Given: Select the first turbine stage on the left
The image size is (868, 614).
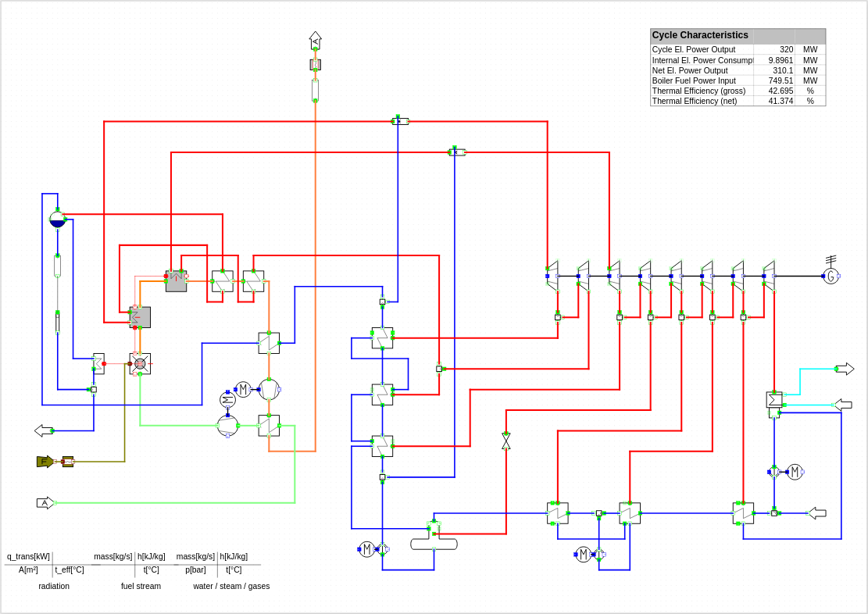Looking at the screenshot, I should (552, 276).
